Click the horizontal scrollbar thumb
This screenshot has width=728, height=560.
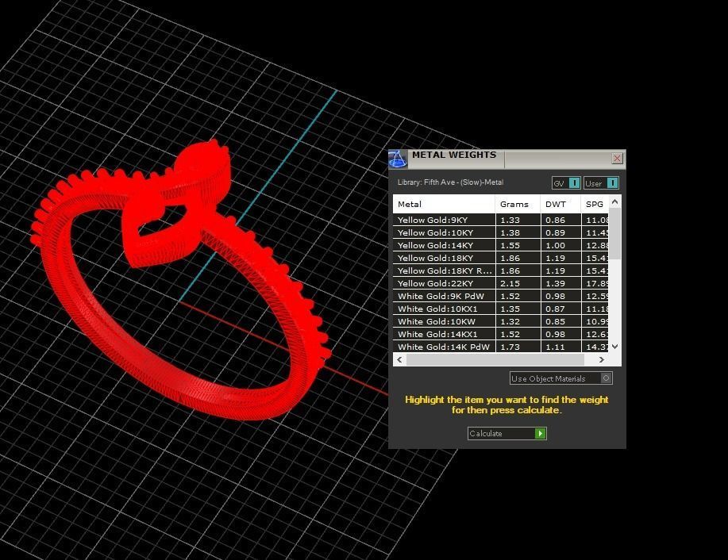[495, 359]
